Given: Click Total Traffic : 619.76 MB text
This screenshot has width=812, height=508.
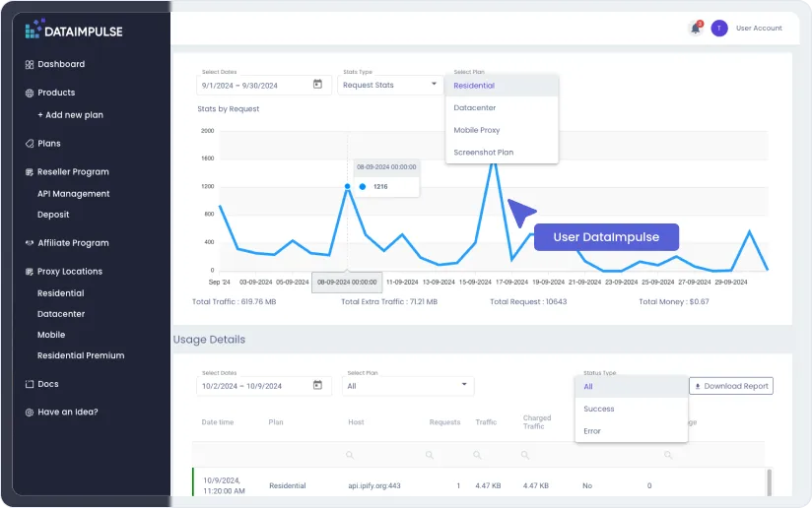Looking at the screenshot, I should click(x=235, y=301).
